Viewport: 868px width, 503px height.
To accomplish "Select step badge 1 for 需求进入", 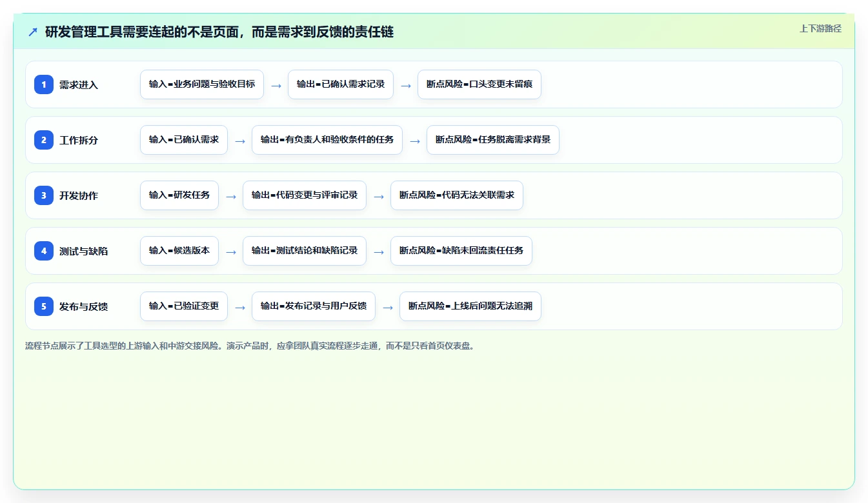I will click(44, 84).
